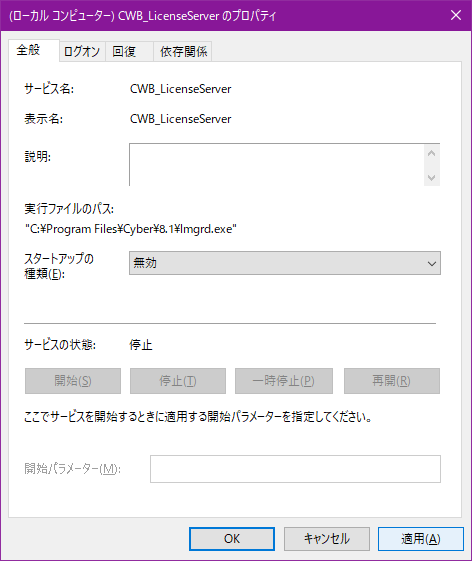Expand the スタートアップの種類 dropdown
Screen dimensions: 472x561
(285, 263)
